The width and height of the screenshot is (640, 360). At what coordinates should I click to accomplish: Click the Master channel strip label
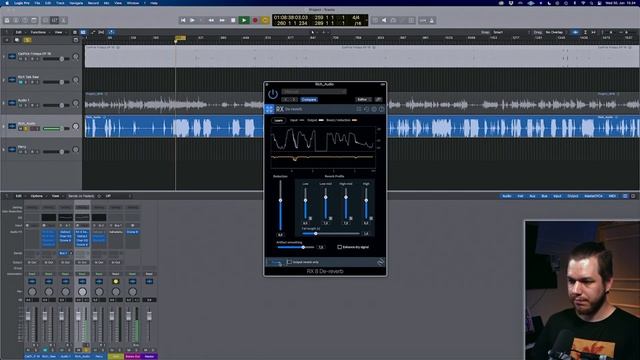click(149, 356)
